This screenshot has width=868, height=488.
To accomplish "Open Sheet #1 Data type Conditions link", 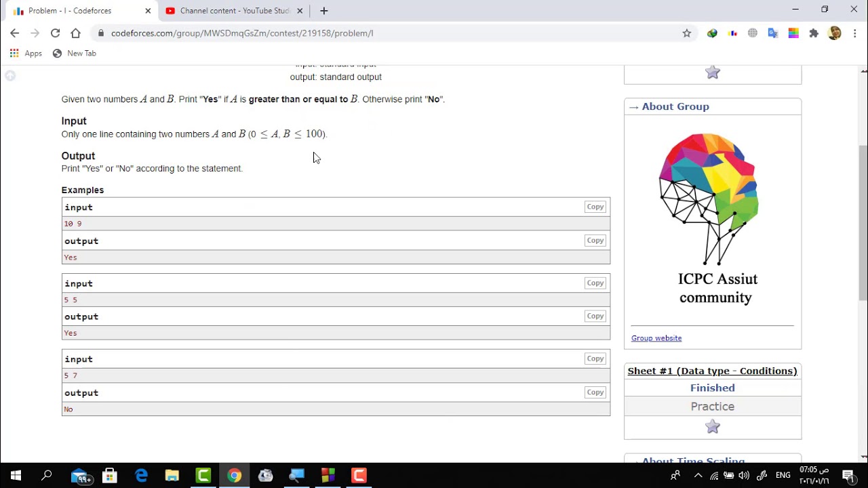I will [x=713, y=371].
